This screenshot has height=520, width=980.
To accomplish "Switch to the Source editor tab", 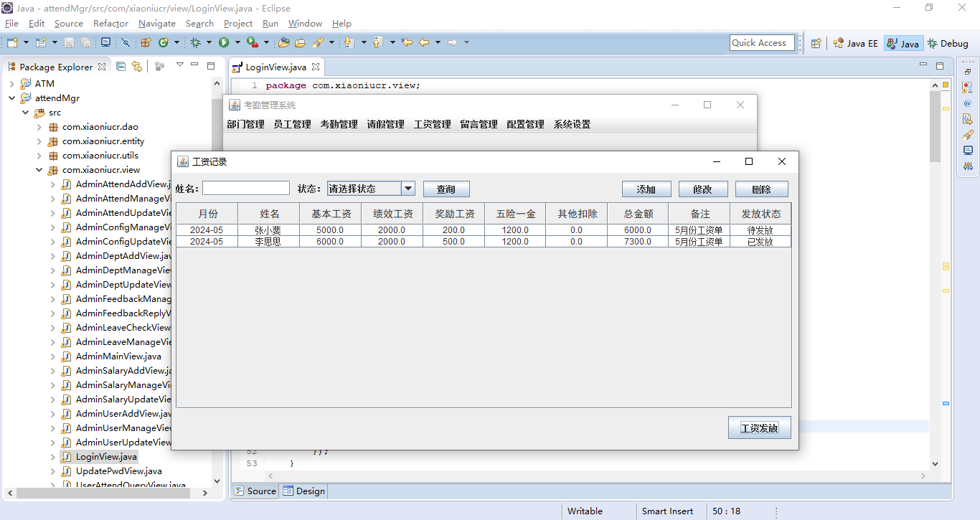I will click(x=255, y=491).
